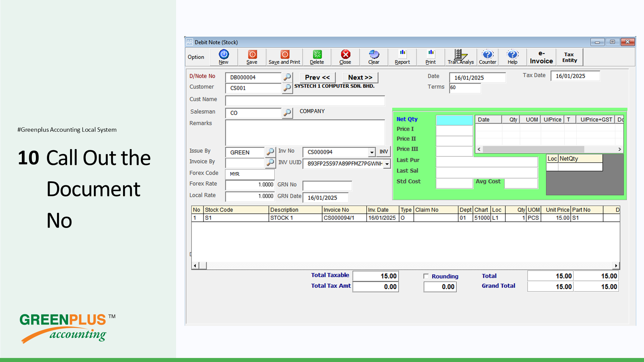
Task: Click the Avg Cost field
Action: [x=521, y=183]
